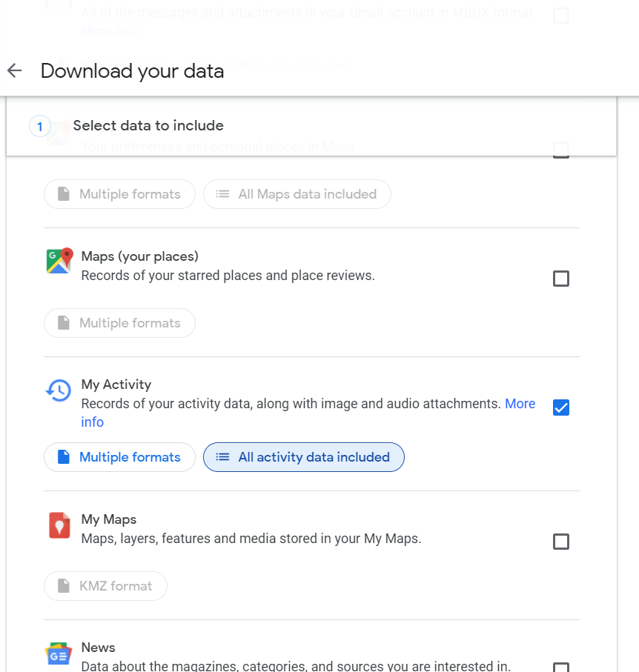Open My Activity Multiple formats options
This screenshot has height=672, width=639.
120,457
